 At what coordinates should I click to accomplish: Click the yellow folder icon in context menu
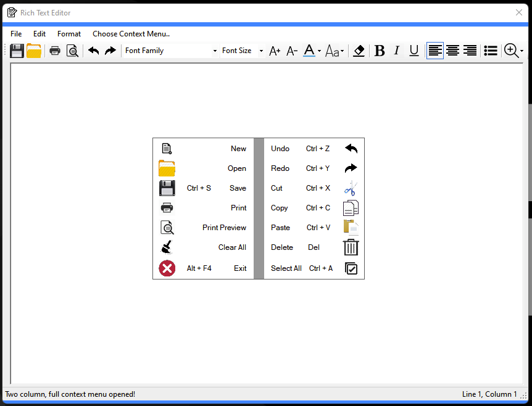[167, 168]
